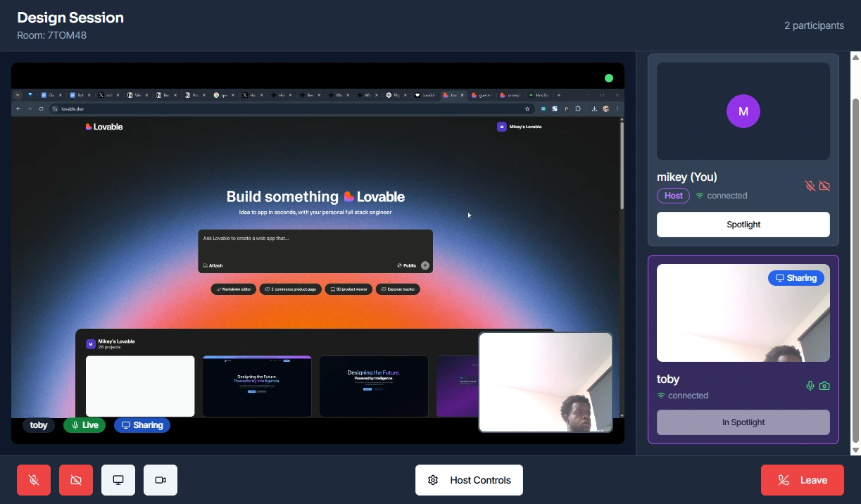Screen dimensions: 861x504
Task: Click the 2 participants counter
Action: coord(814,25)
